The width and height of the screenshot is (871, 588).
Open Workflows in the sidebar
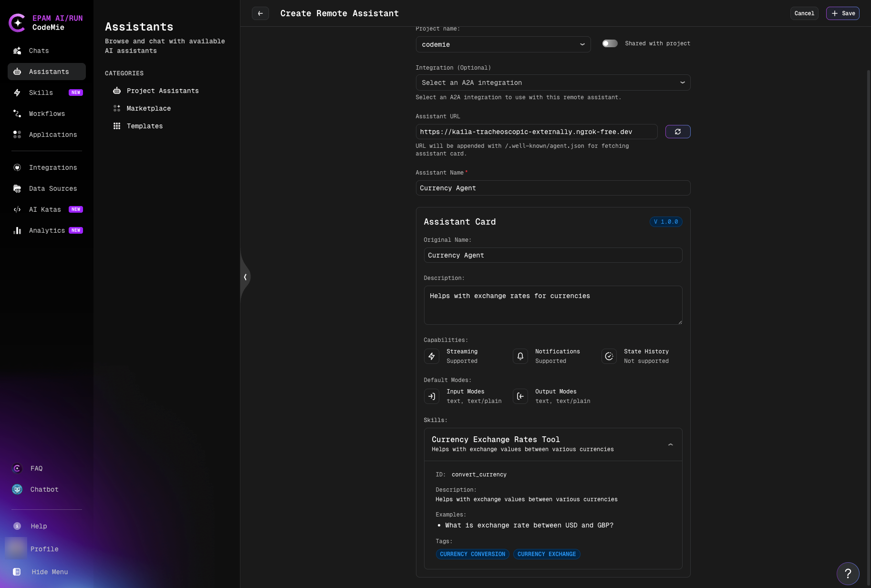47,113
